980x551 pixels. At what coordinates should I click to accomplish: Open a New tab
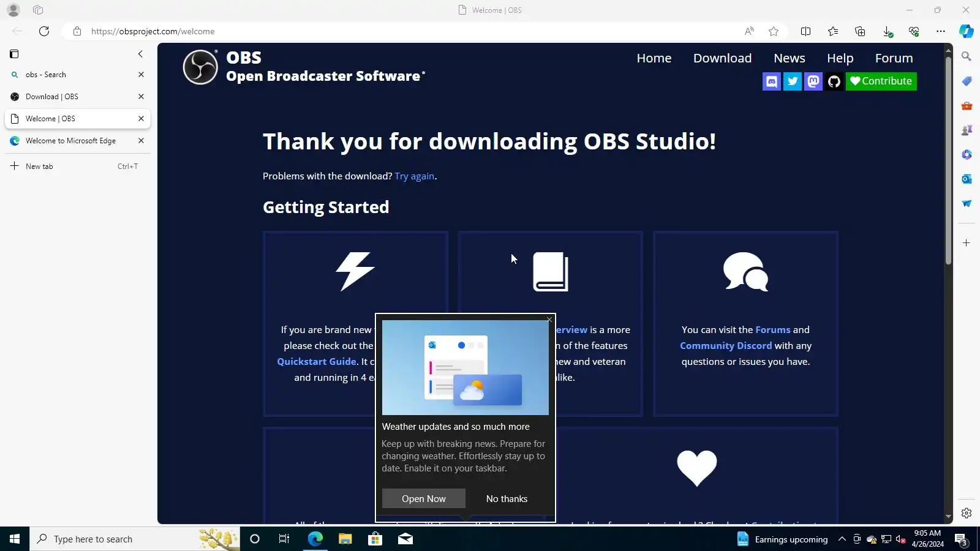click(78, 166)
